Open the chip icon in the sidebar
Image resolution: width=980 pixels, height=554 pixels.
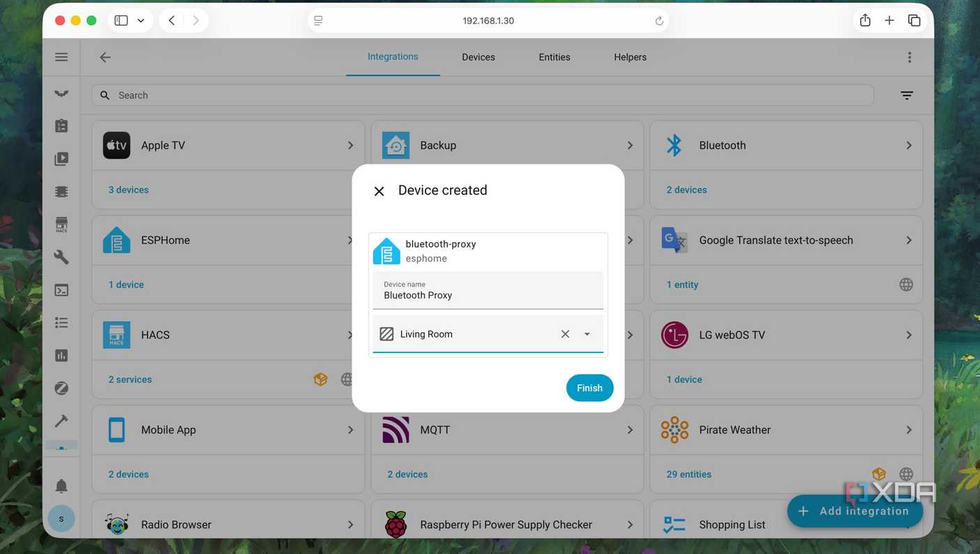[61, 191]
